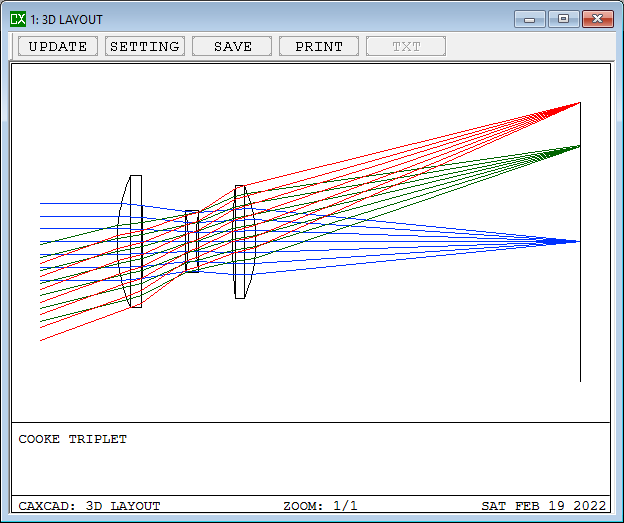Click the small middle lens element
Viewport: 624px width, 523px height.
coord(192,241)
